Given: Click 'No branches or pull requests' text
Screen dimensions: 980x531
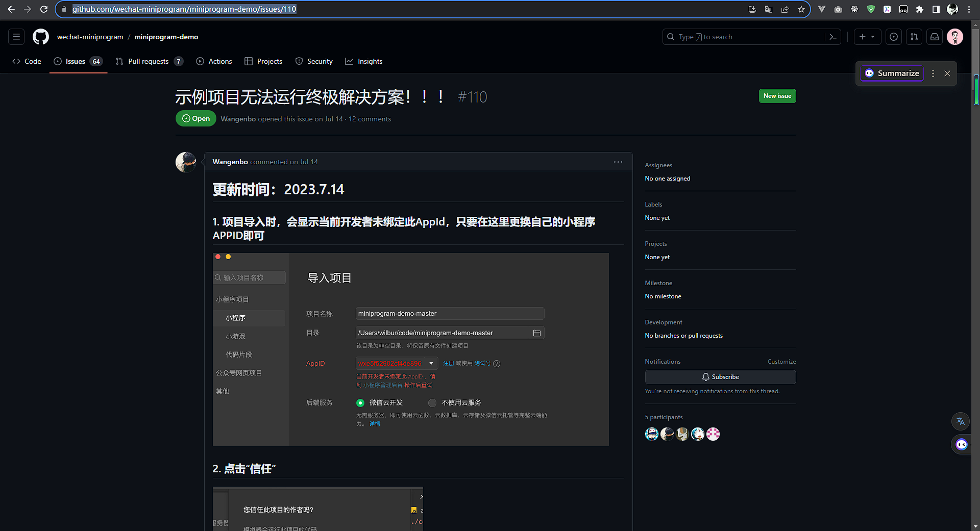Looking at the screenshot, I should pos(683,336).
